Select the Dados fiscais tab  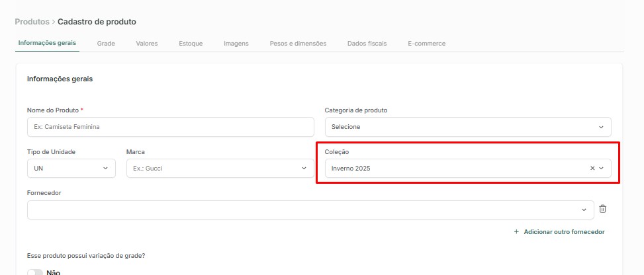pyautogui.click(x=367, y=44)
